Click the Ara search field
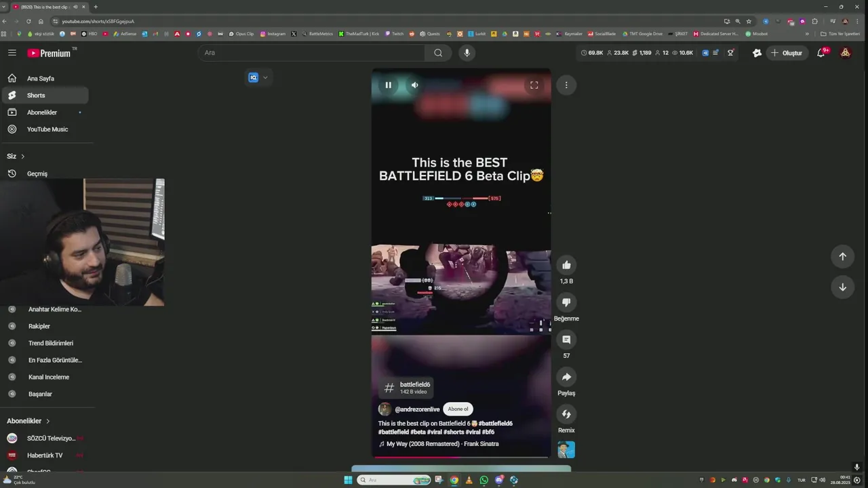The height and width of the screenshot is (488, 868). (312, 53)
